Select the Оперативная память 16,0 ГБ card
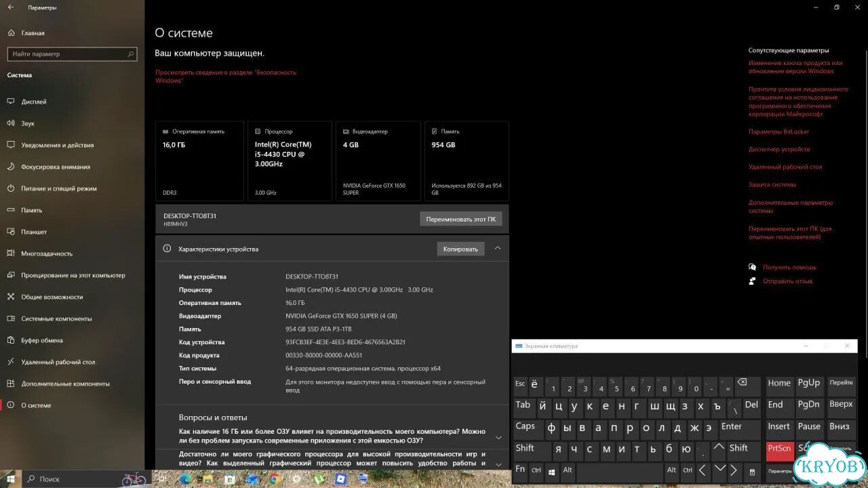 coord(199,161)
